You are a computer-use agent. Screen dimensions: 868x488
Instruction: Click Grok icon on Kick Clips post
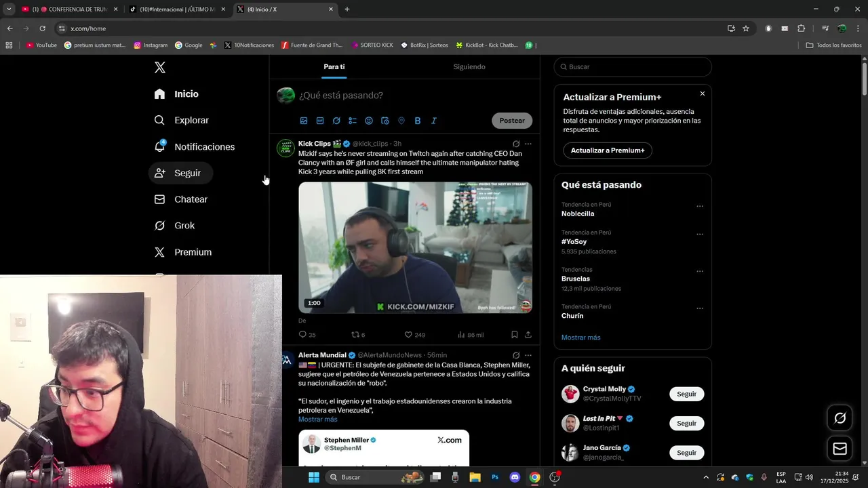click(516, 144)
